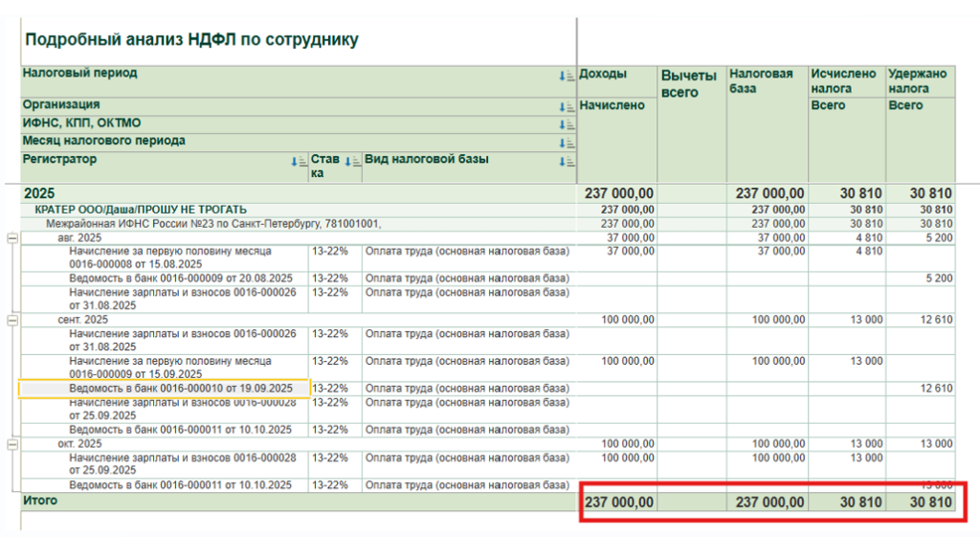
Task: Click the 2025 tax period row
Action: 40,193
